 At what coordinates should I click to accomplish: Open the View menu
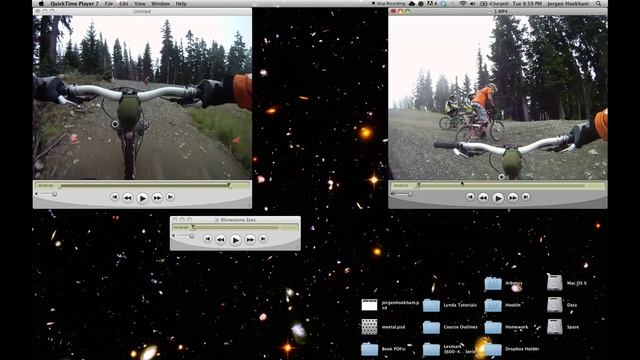click(140, 4)
